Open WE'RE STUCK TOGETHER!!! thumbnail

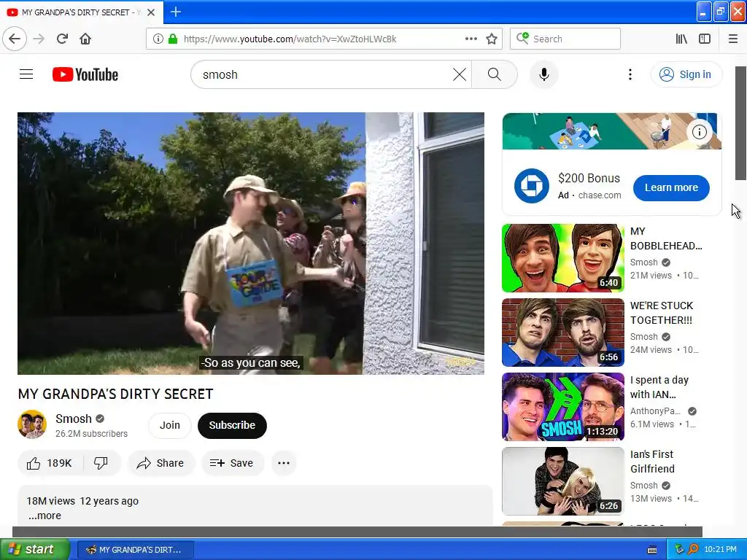pyautogui.click(x=562, y=332)
